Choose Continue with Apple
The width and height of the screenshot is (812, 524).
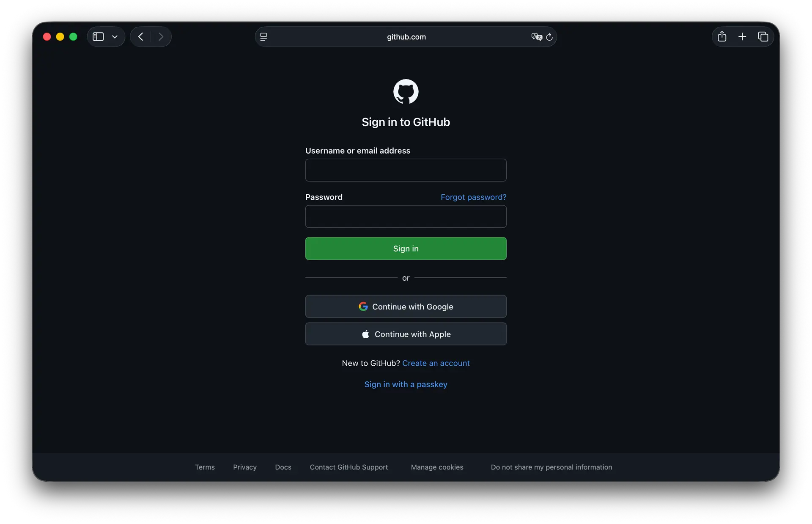click(x=406, y=334)
